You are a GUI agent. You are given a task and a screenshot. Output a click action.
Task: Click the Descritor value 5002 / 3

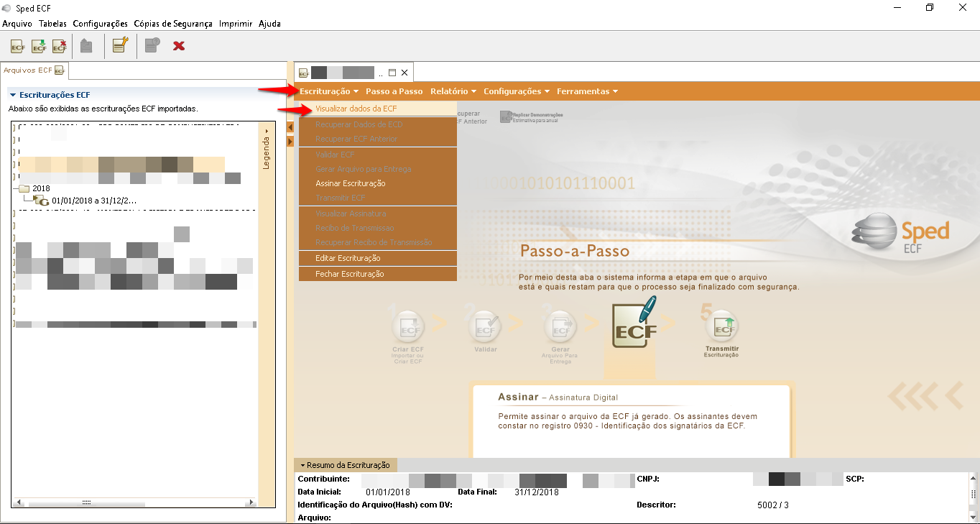tap(773, 505)
